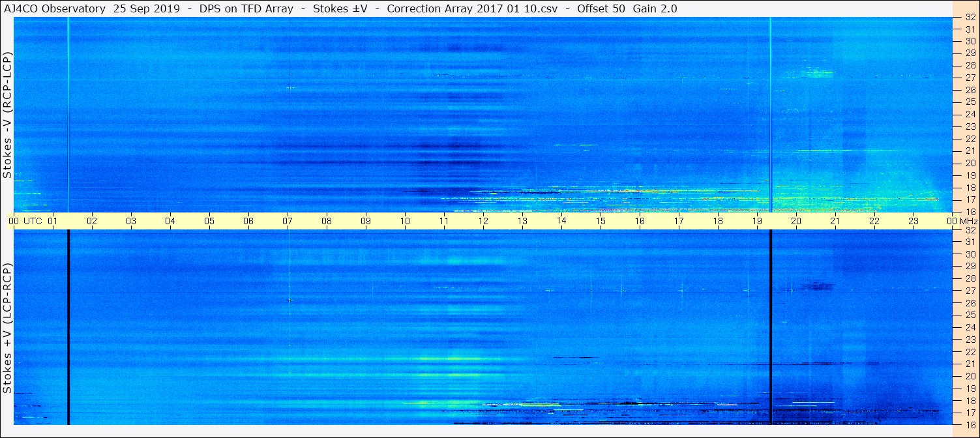Click black vertical gap line near 19:20 UTC
Screen dimensions: 980x438
pos(771,327)
